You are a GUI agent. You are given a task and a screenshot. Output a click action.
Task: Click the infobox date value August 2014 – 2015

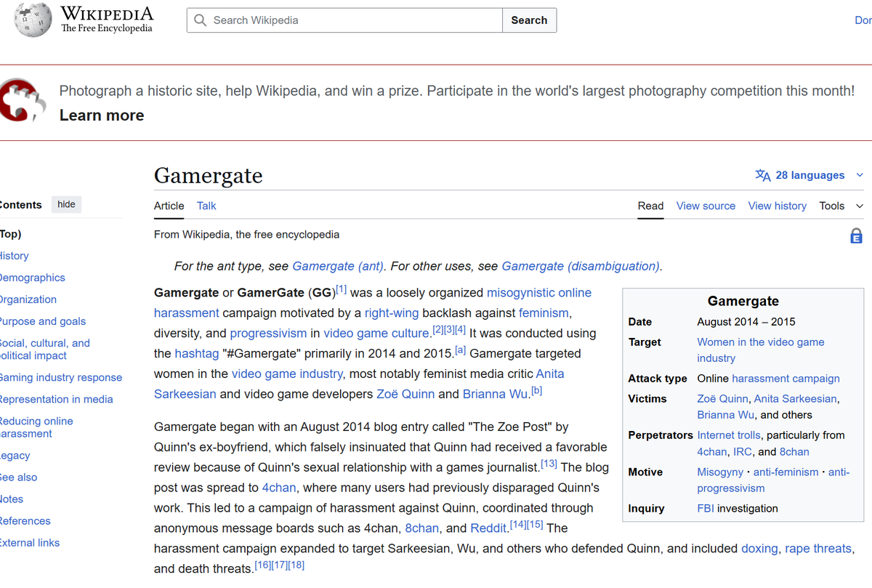click(x=746, y=321)
